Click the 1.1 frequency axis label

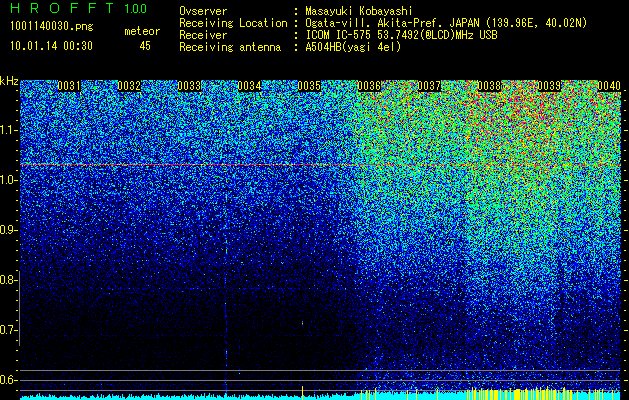click(8, 130)
